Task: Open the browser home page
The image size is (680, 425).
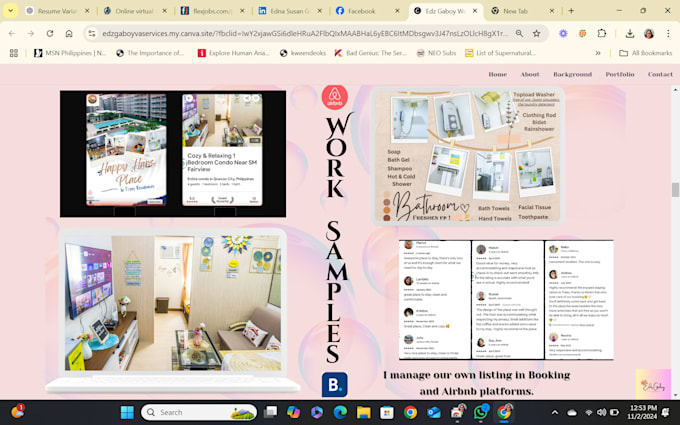Action: (x=69, y=33)
